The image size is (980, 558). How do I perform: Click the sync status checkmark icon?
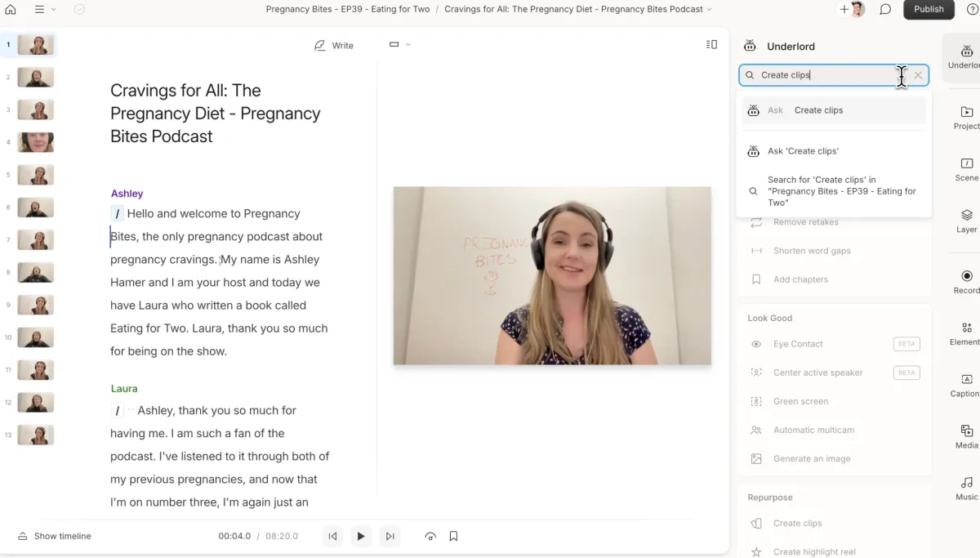[79, 9]
